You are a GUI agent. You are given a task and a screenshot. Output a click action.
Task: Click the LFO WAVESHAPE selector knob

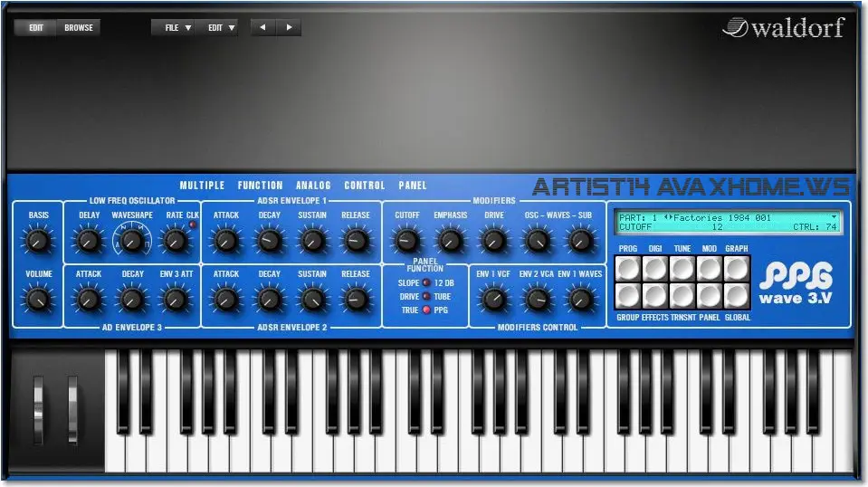pyautogui.click(x=132, y=241)
